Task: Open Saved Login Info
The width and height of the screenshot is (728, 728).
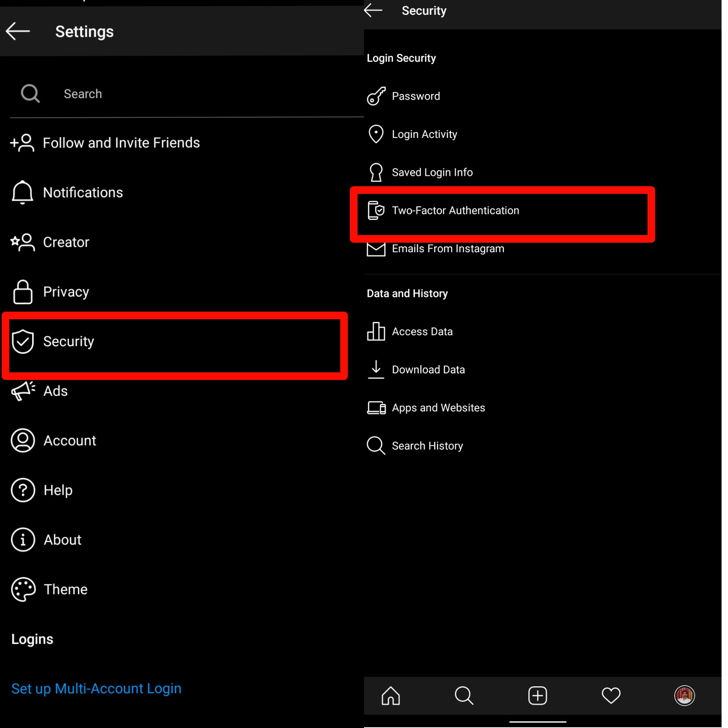Action: 432,172
